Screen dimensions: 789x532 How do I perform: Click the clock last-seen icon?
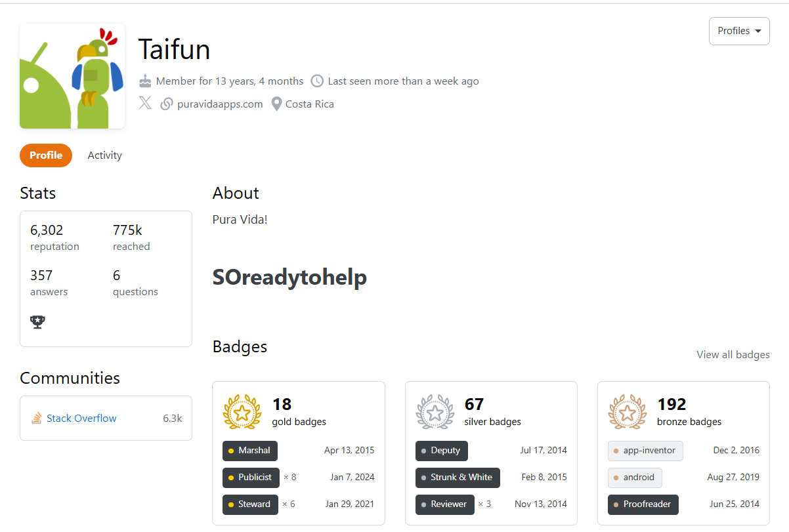(317, 81)
